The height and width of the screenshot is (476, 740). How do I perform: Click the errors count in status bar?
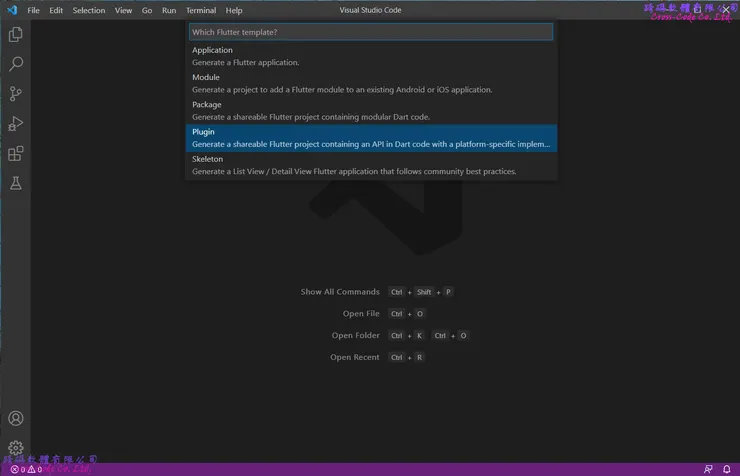coord(18,469)
